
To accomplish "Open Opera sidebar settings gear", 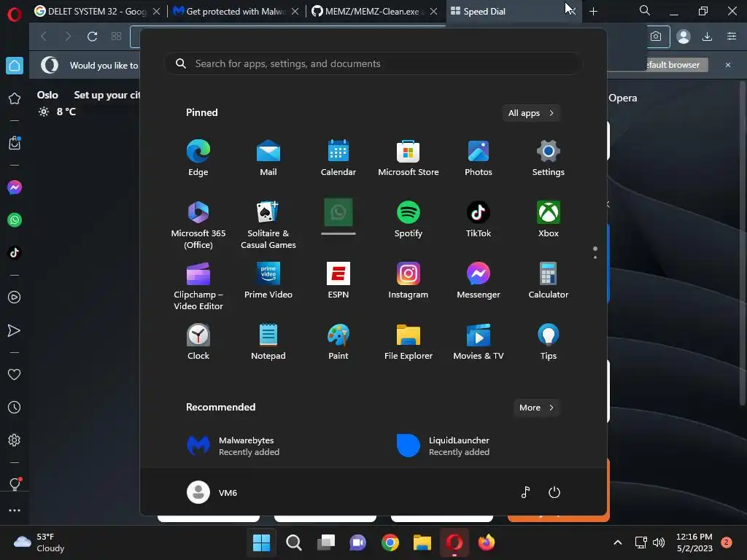I will pos(15,440).
